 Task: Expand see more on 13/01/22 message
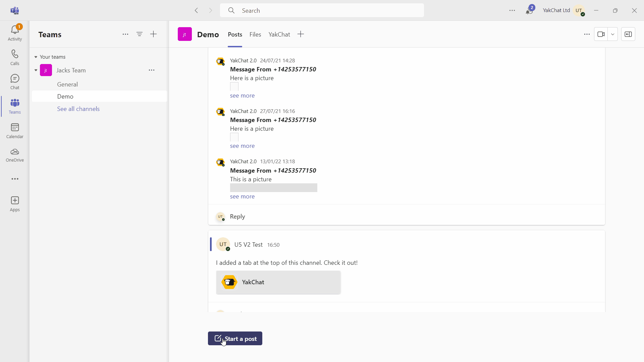coord(242,196)
